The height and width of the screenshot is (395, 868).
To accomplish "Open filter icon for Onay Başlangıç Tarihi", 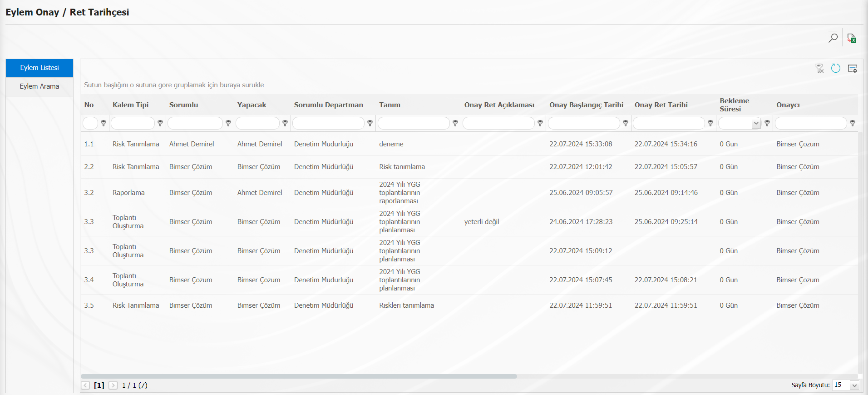I will pyautogui.click(x=626, y=123).
